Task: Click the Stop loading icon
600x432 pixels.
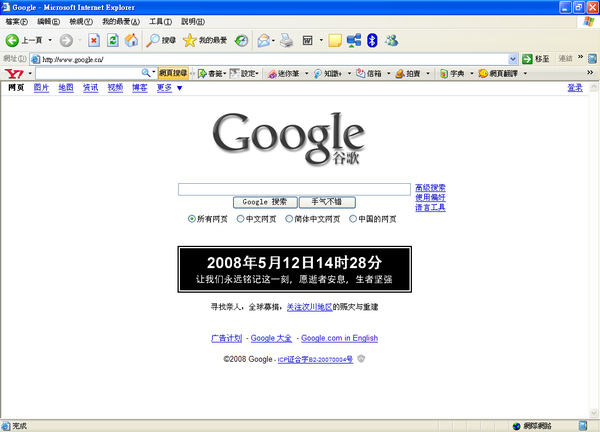Action: pos(94,40)
